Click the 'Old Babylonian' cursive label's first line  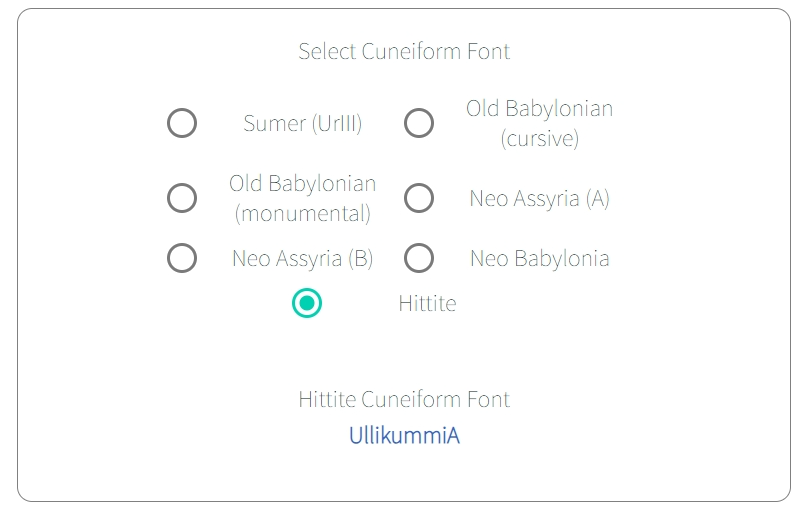[x=539, y=108]
